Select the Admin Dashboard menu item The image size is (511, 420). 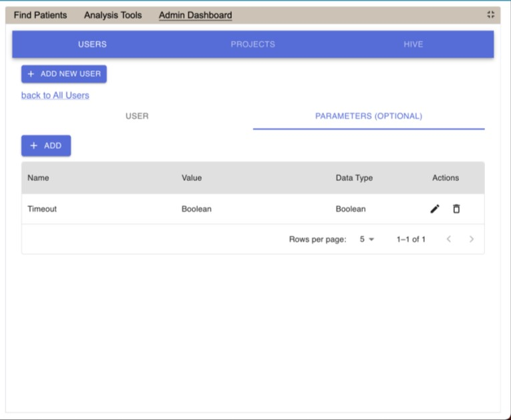pos(195,15)
